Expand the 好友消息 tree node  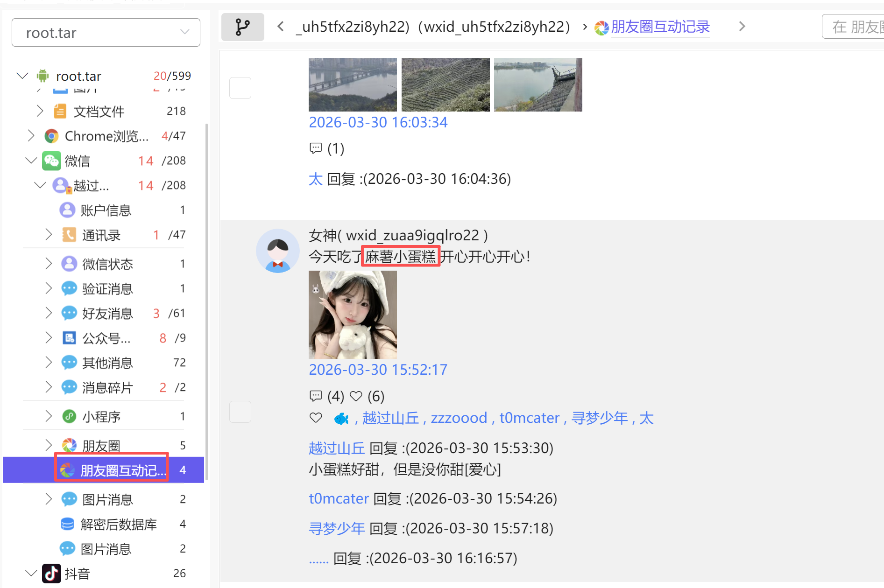(49, 313)
